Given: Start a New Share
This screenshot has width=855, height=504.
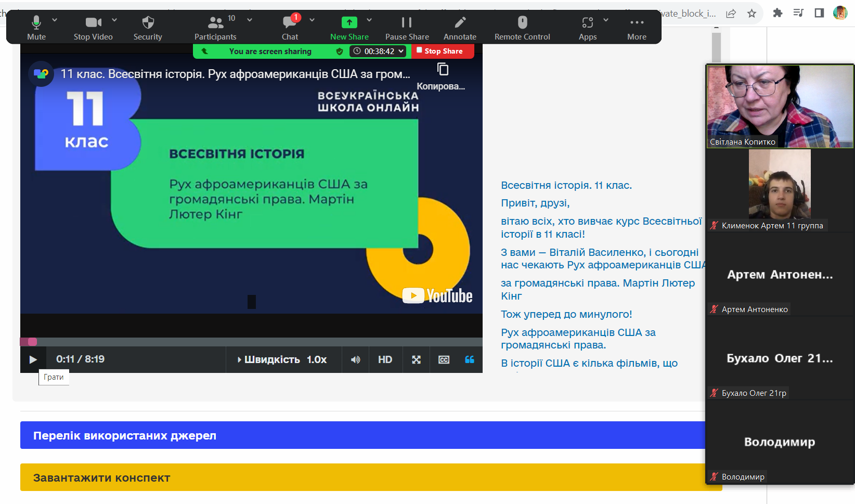Looking at the screenshot, I should 349,27.
